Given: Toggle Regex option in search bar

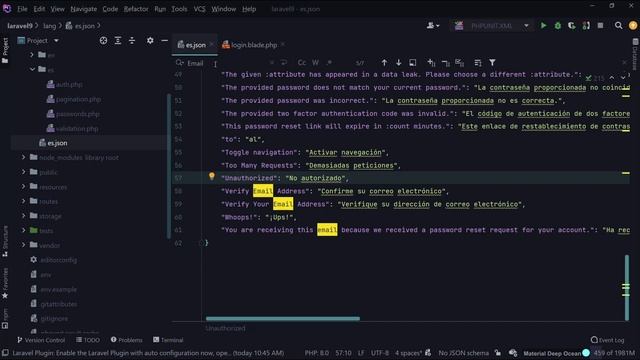Looking at the screenshot, I should [x=329, y=63].
